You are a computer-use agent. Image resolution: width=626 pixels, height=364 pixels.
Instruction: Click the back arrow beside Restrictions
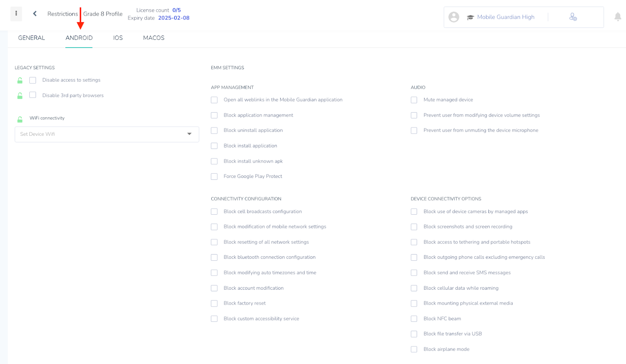tap(35, 14)
